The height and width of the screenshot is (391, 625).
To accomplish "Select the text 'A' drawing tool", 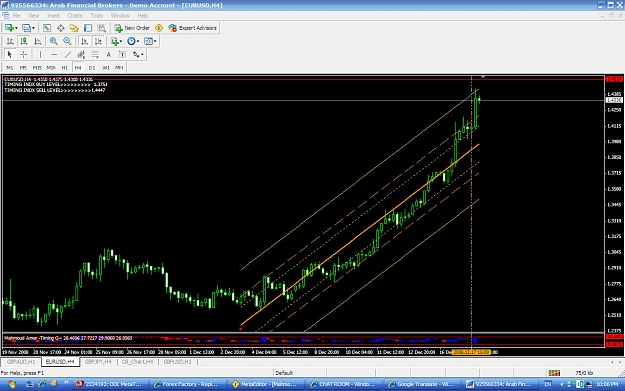I will (x=108, y=54).
